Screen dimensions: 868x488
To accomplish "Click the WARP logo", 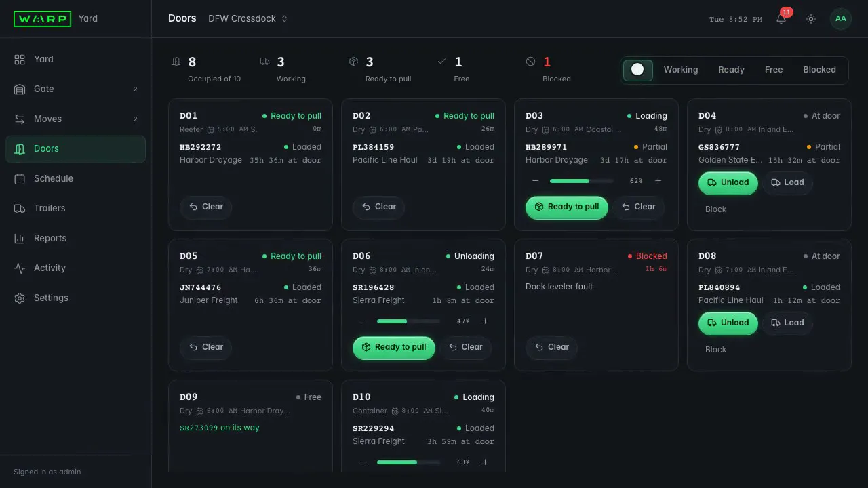I will 42,19.
